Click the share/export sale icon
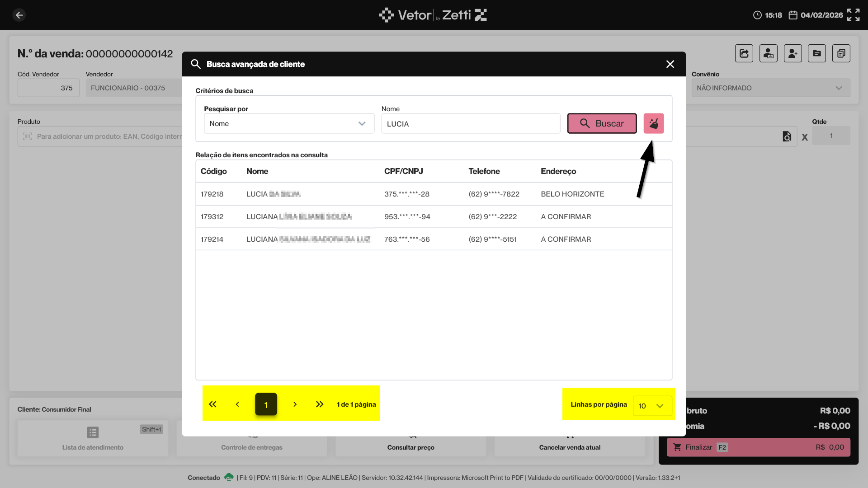868x488 pixels. (744, 53)
